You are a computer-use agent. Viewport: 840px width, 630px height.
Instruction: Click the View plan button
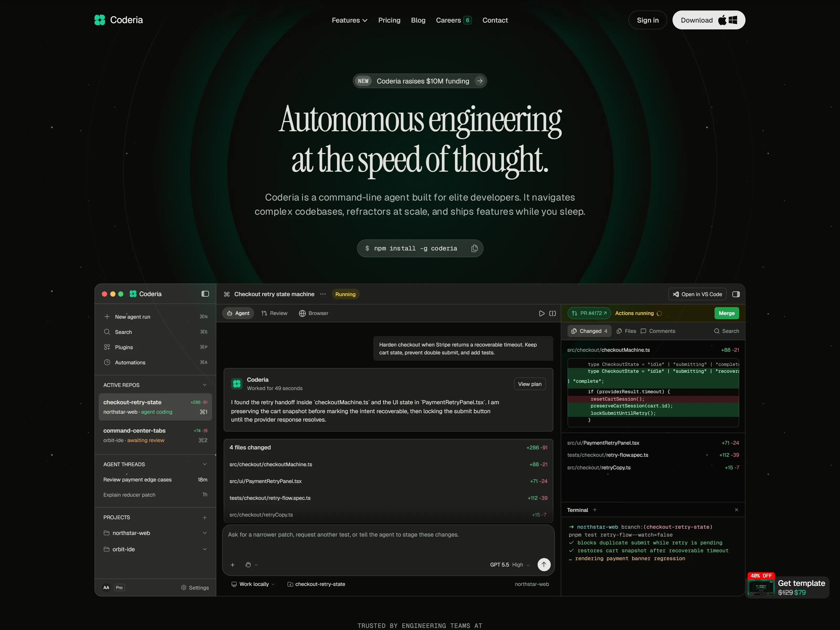click(530, 384)
